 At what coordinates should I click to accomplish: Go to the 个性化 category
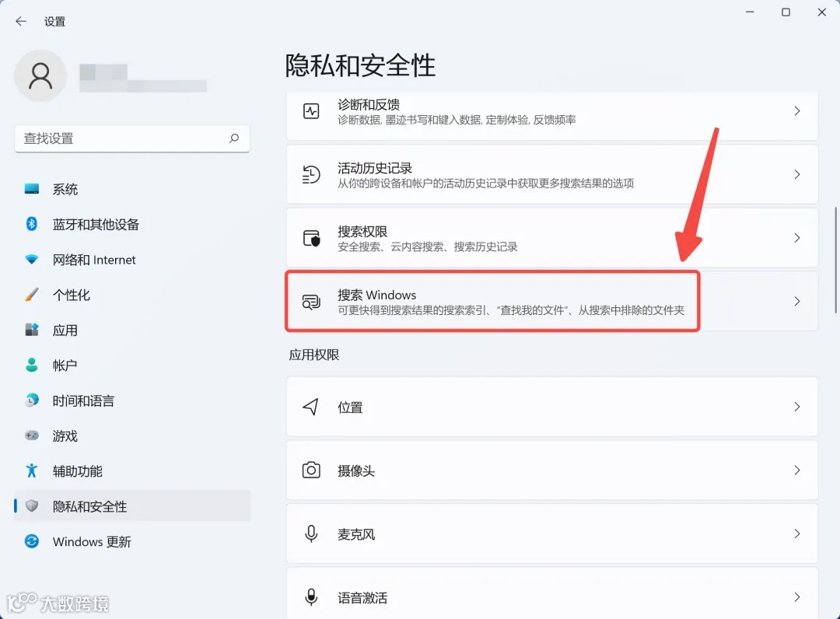[132, 295]
